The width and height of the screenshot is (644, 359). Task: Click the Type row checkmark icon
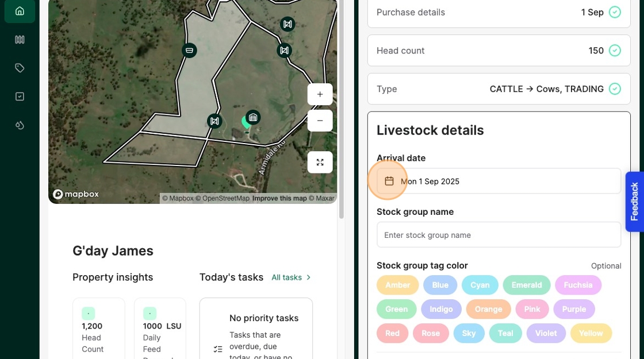(x=615, y=89)
